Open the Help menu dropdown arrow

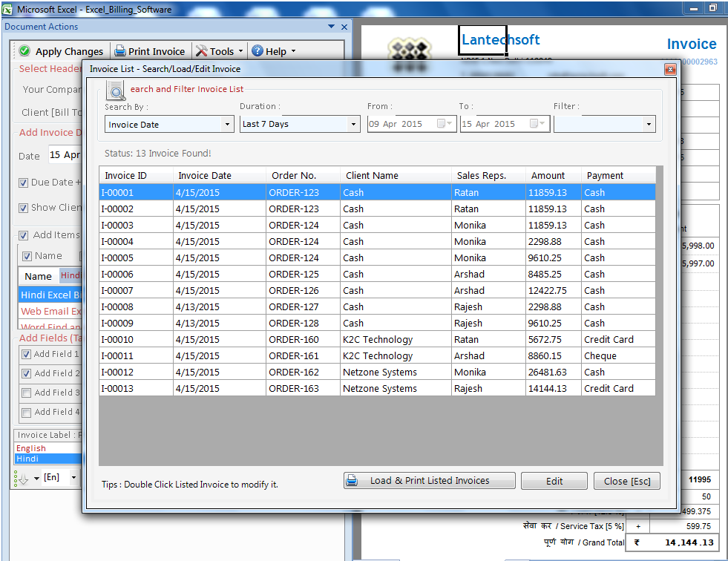tap(293, 50)
